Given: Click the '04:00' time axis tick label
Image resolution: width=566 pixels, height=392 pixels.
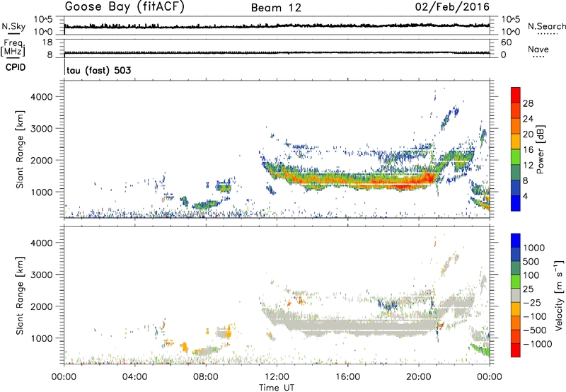Looking at the screenshot, I should tap(134, 377).
